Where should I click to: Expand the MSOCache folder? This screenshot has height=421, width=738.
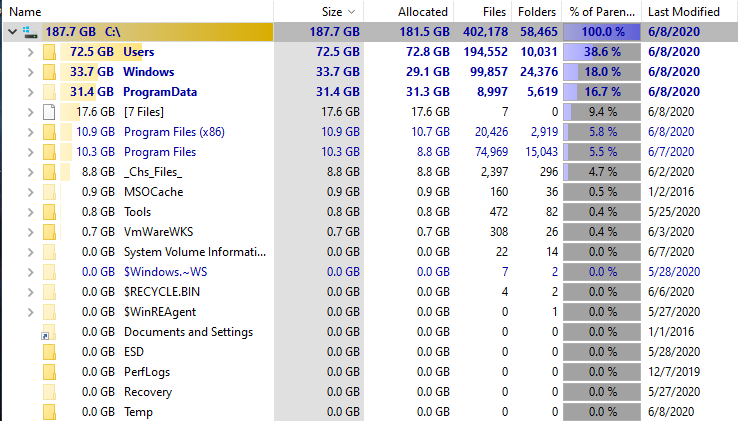[x=31, y=192]
